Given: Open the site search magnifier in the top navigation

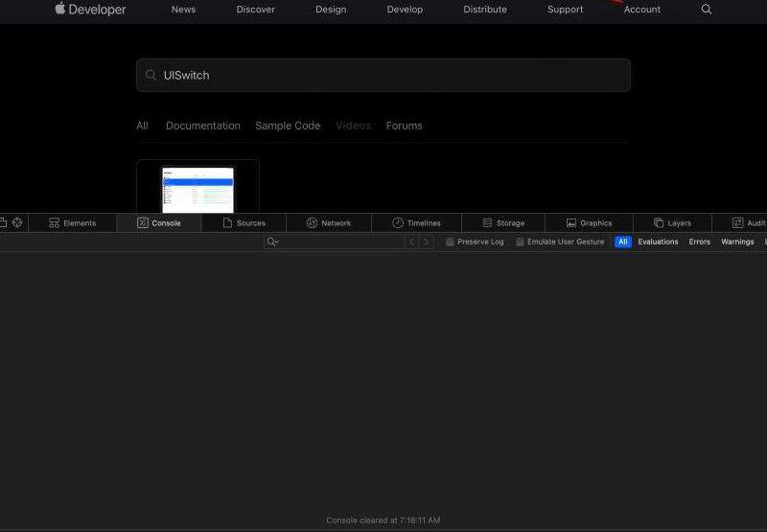Looking at the screenshot, I should (x=706, y=10).
